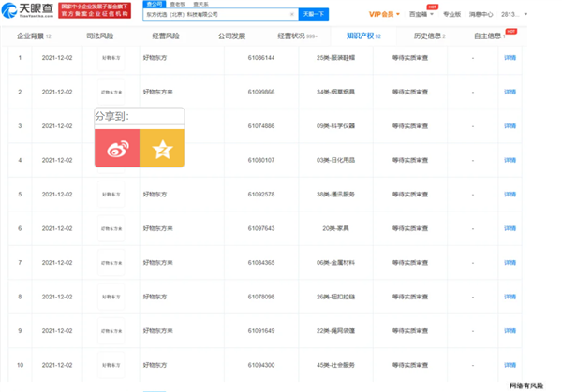Screen dimensions: 562x392
Task: Switch to the 经营风险 tab
Action: click(x=166, y=36)
